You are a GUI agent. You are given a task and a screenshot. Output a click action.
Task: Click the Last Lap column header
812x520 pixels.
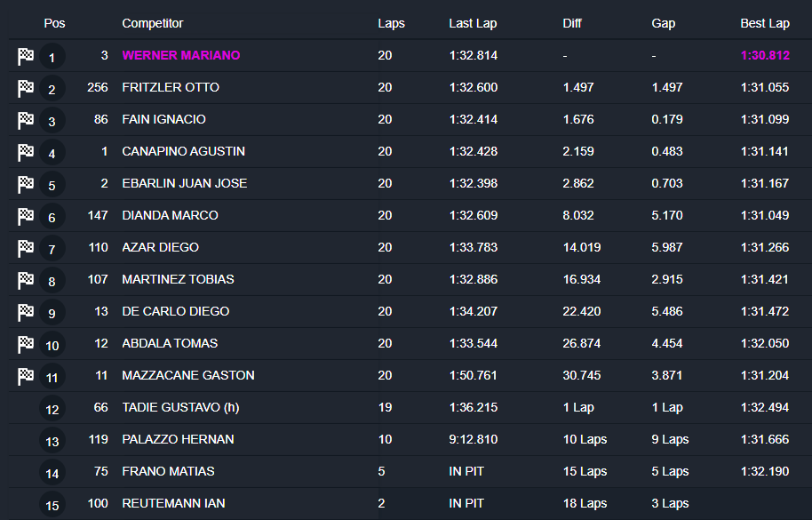(x=473, y=23)
